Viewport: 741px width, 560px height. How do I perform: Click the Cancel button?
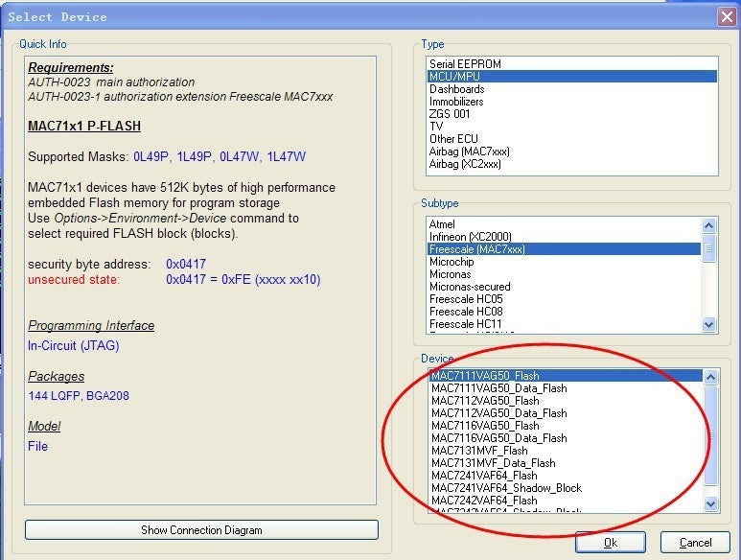tap(695, 542)
